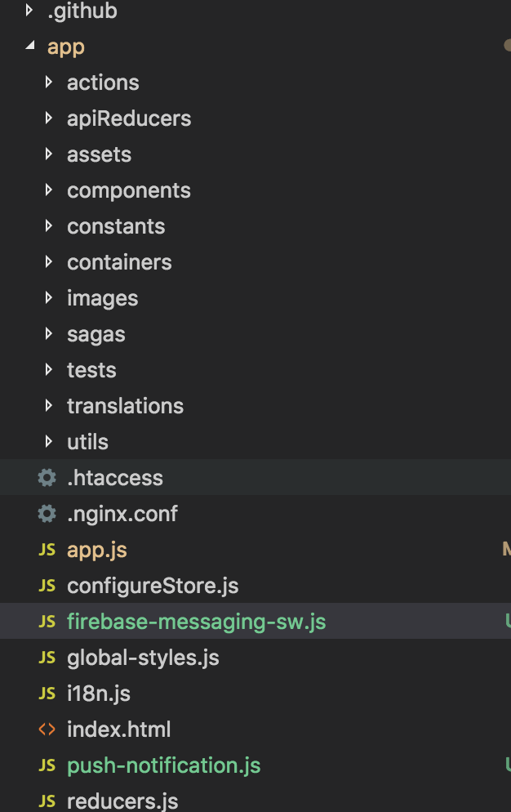
Task: Click the HTML brackets icon beside index.html
Action: (x=47, y=729)
